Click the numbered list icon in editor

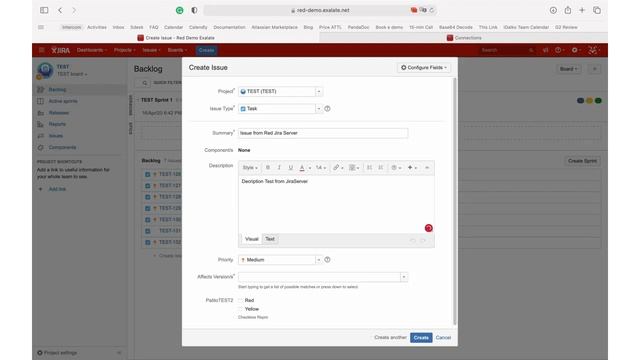380,168
